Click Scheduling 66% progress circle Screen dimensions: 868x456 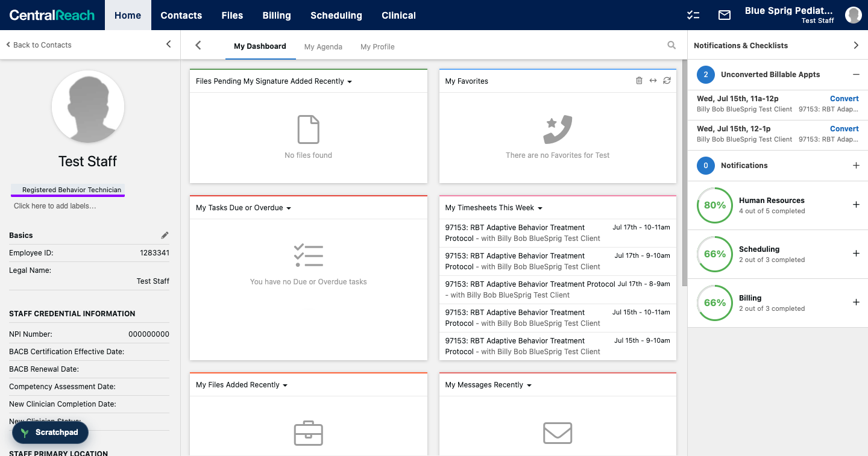(x=715, y=254)
